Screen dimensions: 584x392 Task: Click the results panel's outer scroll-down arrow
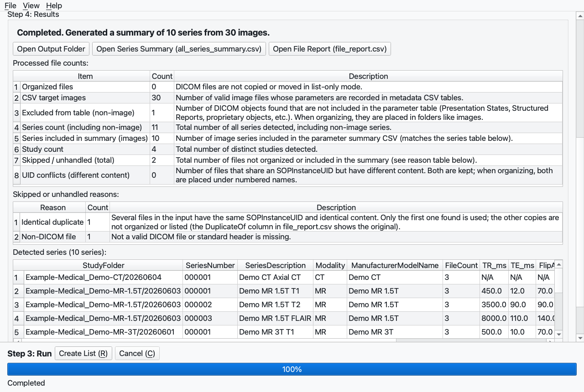(580, 338)
